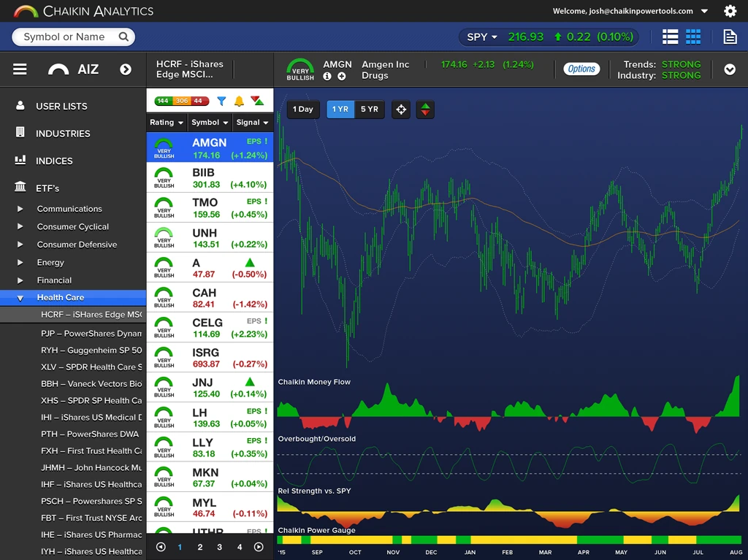Go to page 2 of list
The height and width of the screenshot is (560, 748).
click(200, 547)
